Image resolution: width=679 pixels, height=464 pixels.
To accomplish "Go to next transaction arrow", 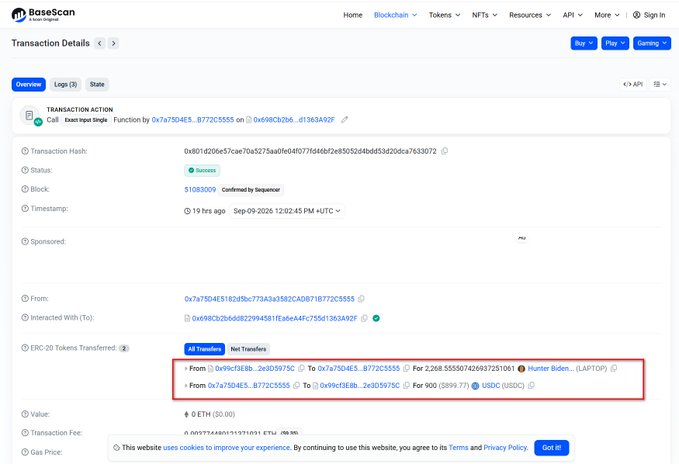I will (x=113, y=43).
